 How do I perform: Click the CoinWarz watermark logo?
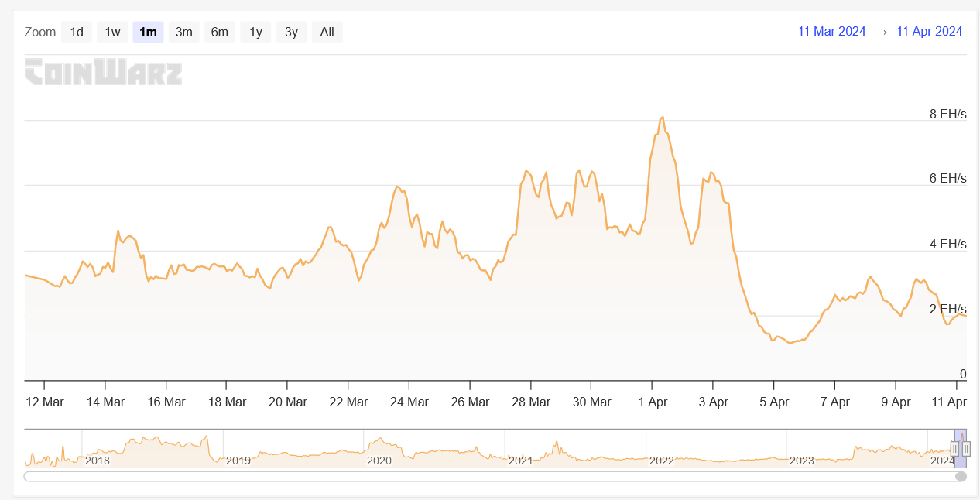[103, 72]
